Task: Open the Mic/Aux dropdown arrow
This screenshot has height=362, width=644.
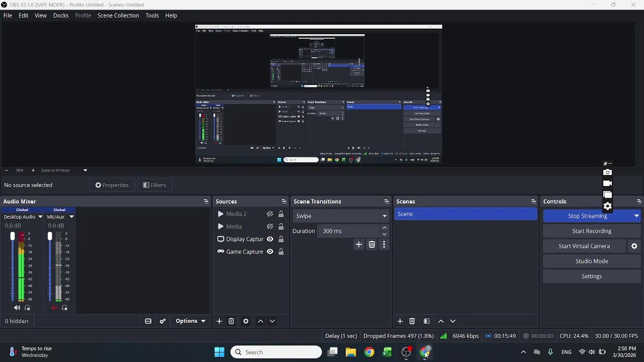Action: [71, 217]
